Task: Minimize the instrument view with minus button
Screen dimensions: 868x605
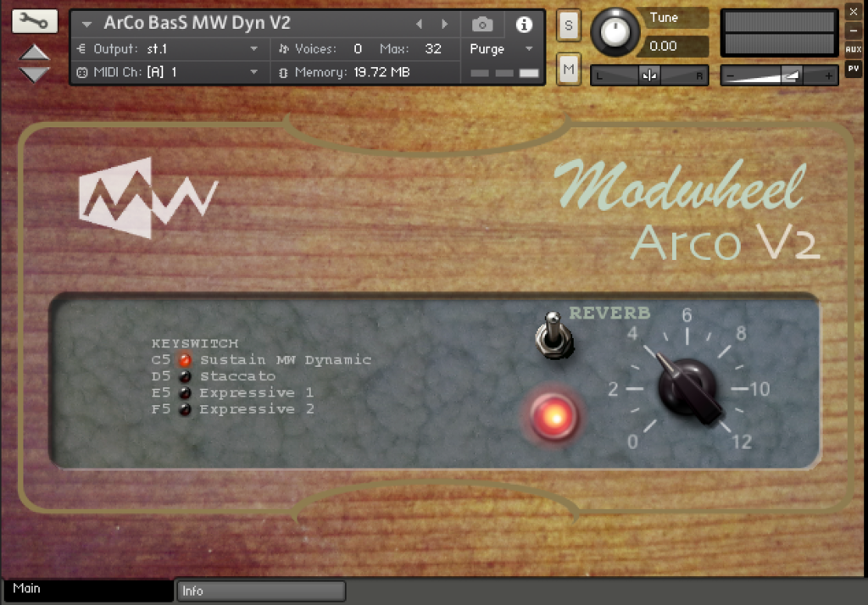Action: tap(853, 31)
